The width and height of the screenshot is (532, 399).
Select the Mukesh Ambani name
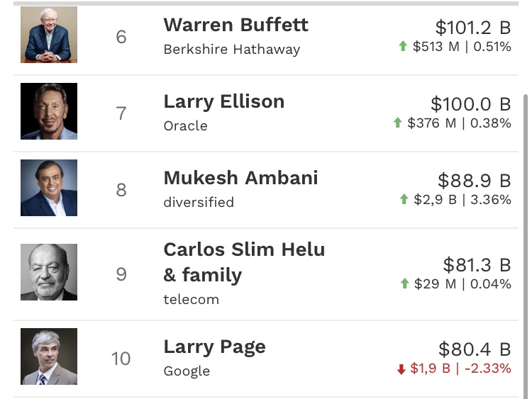(240, 177)
